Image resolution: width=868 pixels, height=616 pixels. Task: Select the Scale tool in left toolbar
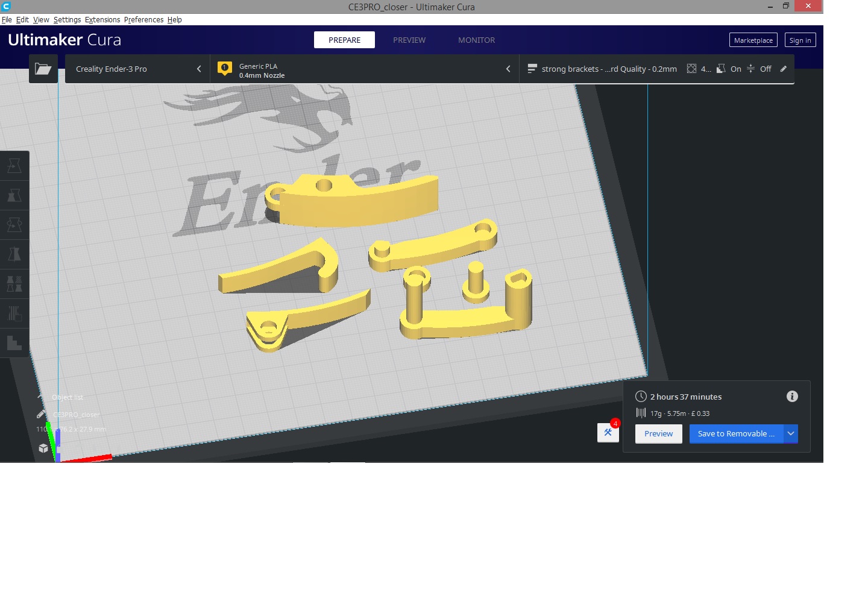pos(14,195)
